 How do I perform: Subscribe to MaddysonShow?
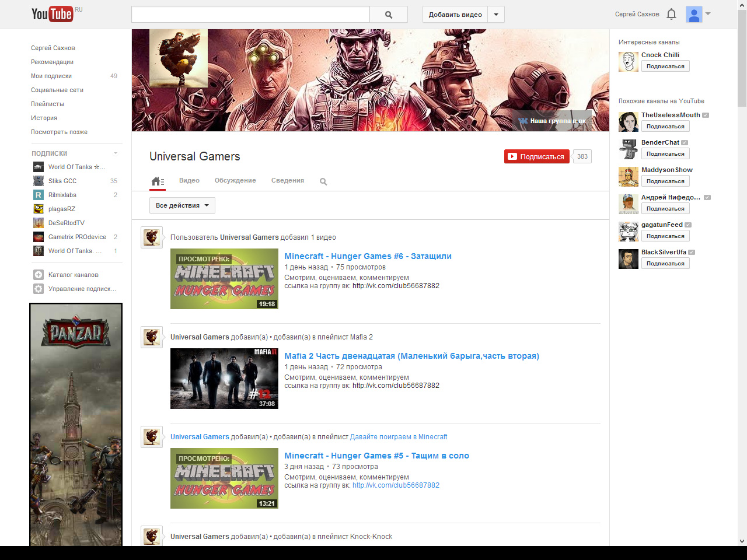click(x=665, y=181)
